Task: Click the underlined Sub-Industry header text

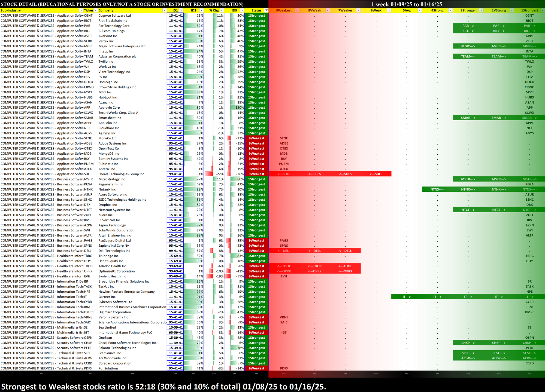Action: (x=11, y=10)
